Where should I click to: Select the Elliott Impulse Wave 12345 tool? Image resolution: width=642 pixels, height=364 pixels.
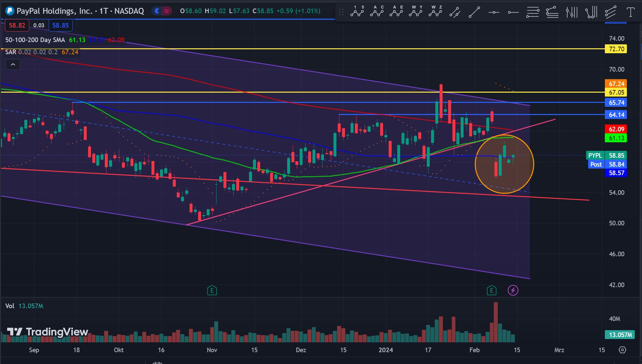357,12
